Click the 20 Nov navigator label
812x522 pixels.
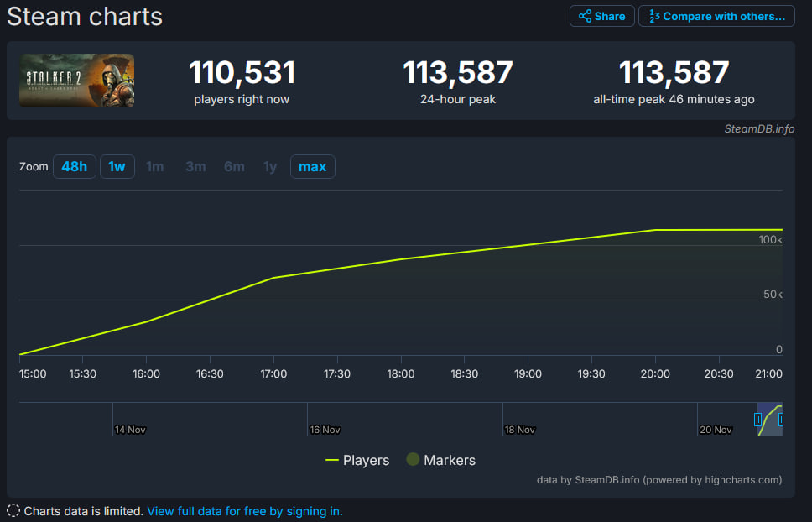716,430
